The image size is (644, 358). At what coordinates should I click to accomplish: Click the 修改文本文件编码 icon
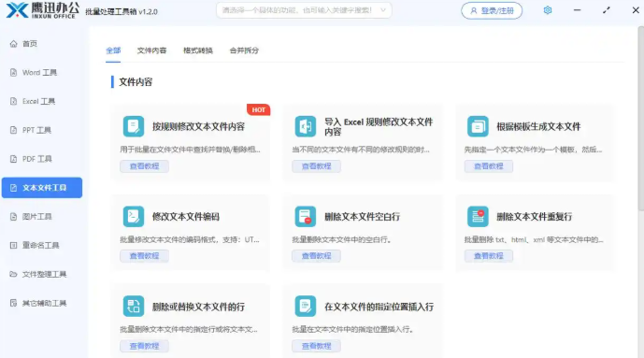(x=134, y=216)
